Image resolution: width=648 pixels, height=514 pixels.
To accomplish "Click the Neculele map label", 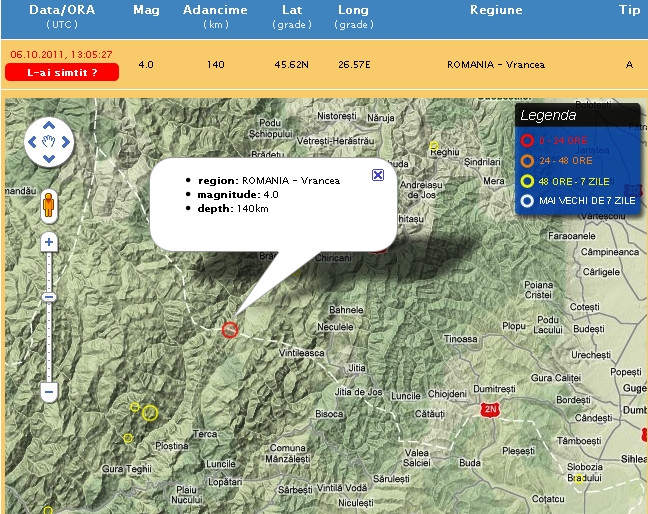I will pyautogui.click(x=335, y=327).
